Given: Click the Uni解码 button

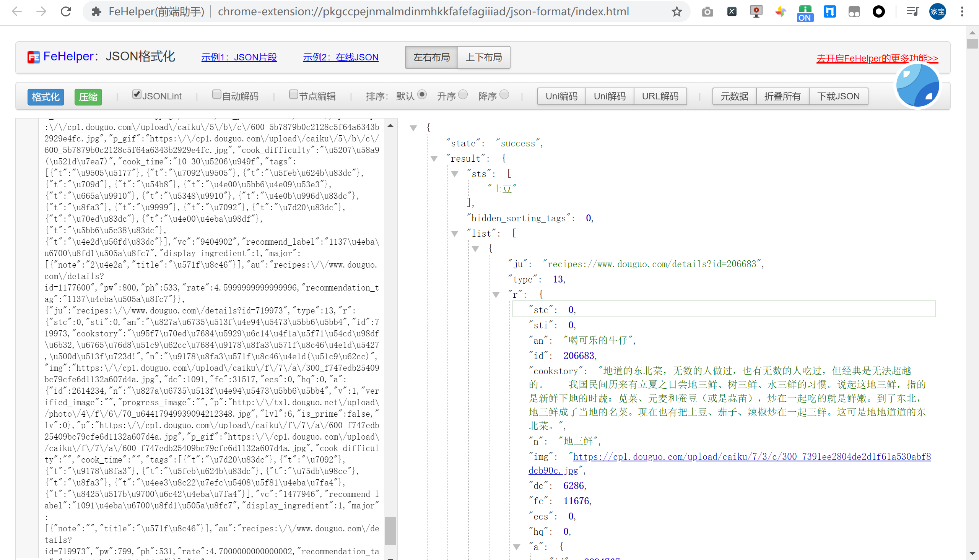Looking at the screenshot, I should tap(610, 96).
